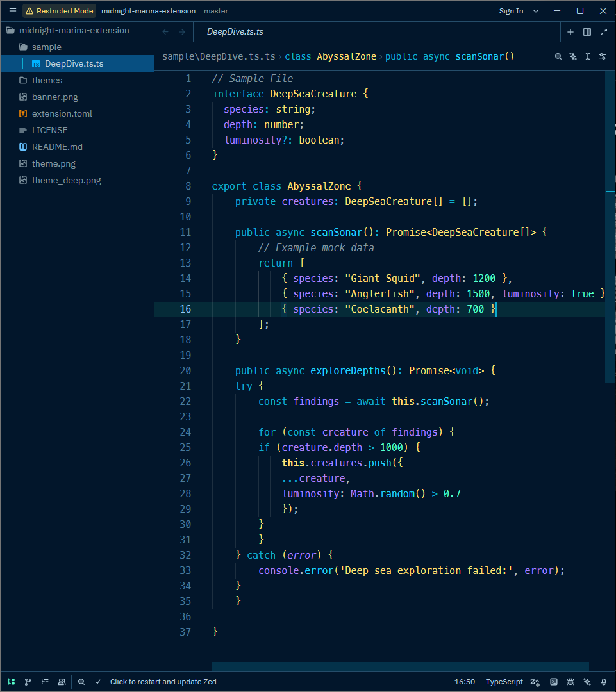Click the Sign In button

click(511, 11)
